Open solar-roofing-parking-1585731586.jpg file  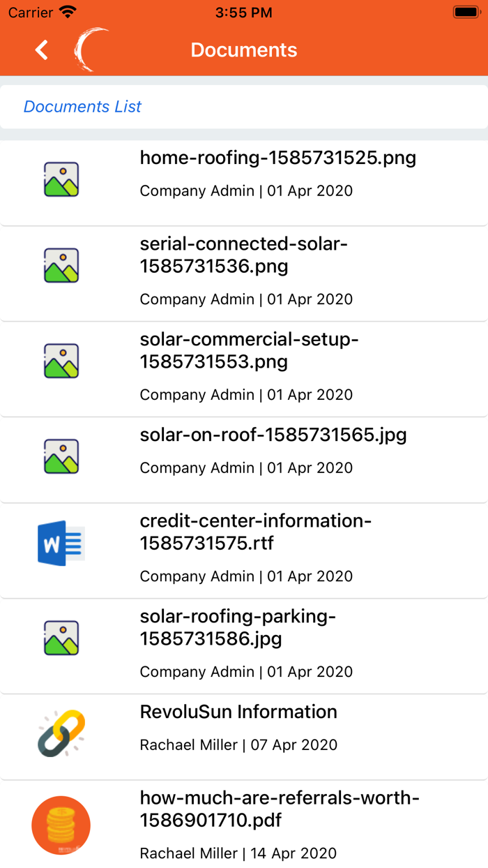coord(238,627)
